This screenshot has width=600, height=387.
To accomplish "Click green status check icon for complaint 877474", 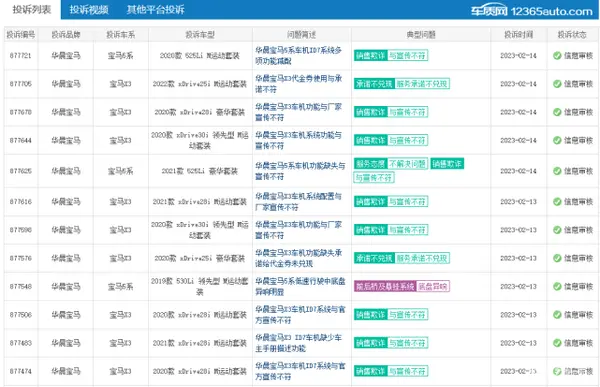I will pyautogui.click(x=557, y=371).
